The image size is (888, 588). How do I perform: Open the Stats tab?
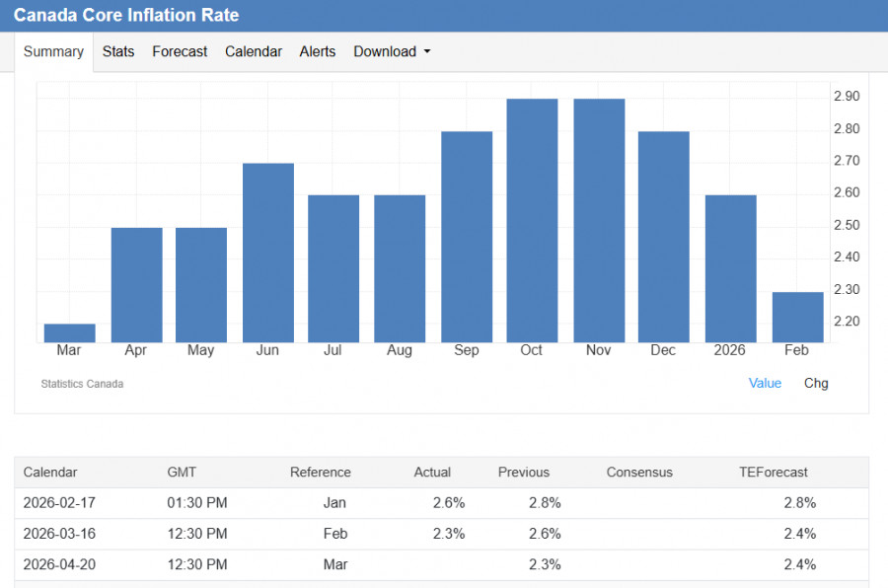[118, 51]
